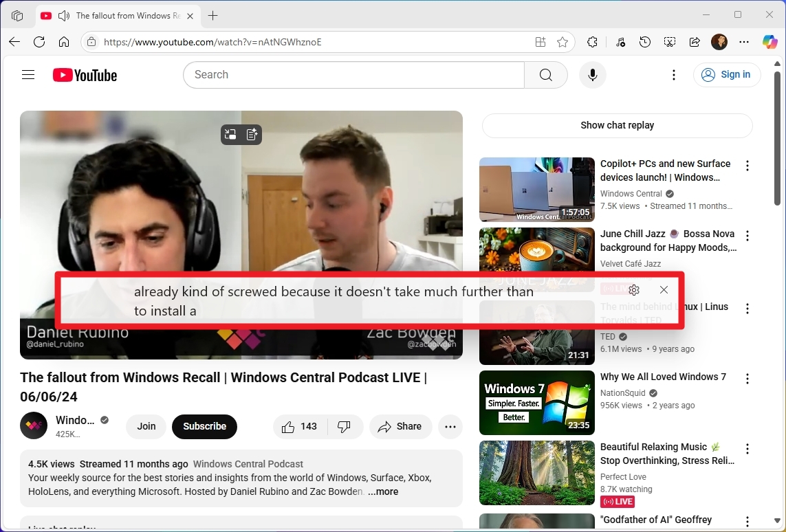Open the YouTube hamburger guide menu

click(28, 74)
